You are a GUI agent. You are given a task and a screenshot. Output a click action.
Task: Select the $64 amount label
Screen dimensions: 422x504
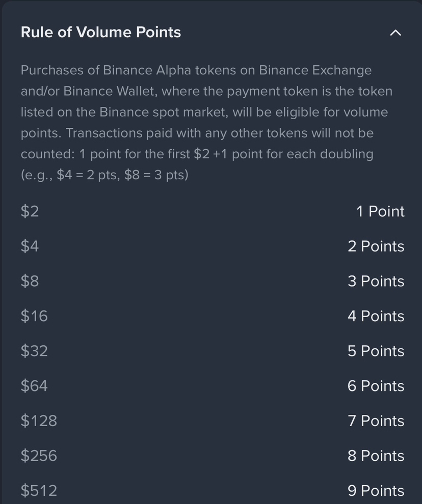34,386
